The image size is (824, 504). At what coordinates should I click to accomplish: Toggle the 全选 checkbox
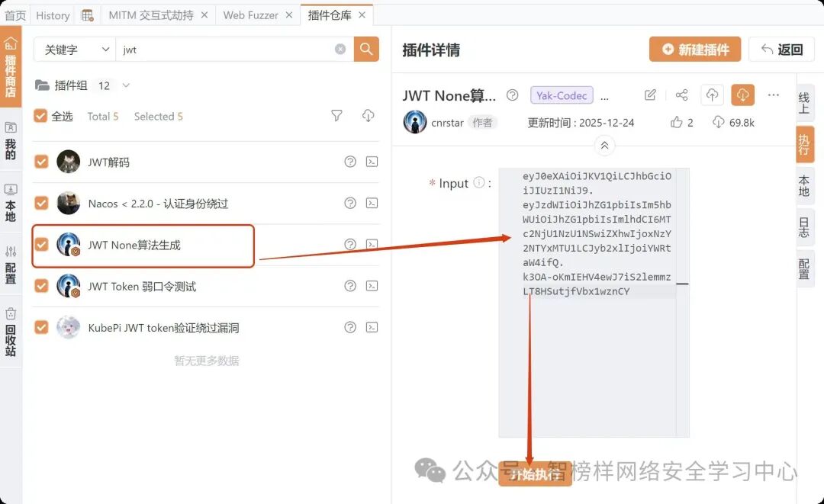(40, 116)
